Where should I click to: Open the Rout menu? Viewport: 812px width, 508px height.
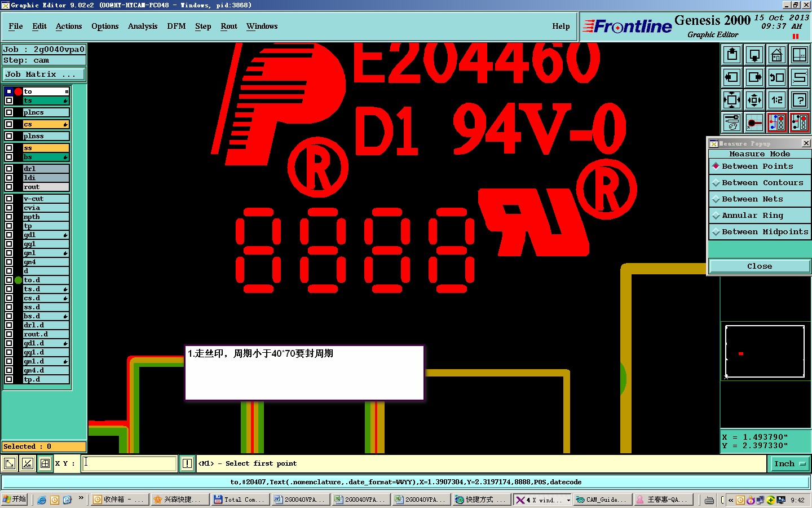pos(229,27)
